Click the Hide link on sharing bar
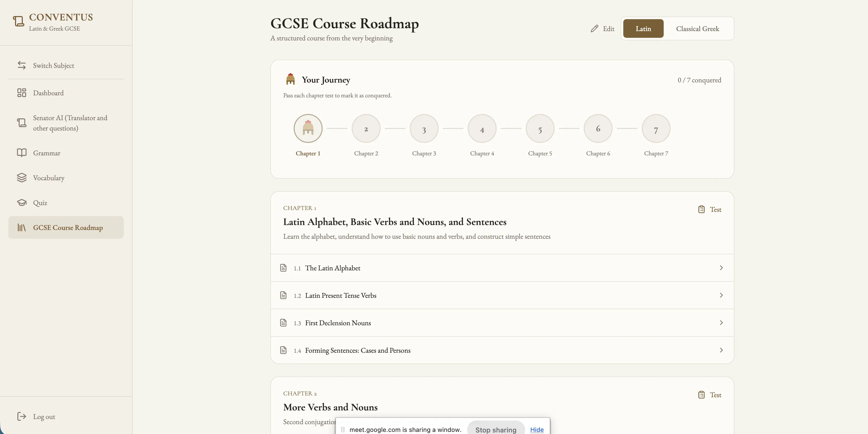This screenshot has width=868, height=434. pyautogui.click(x=537, y=430)
